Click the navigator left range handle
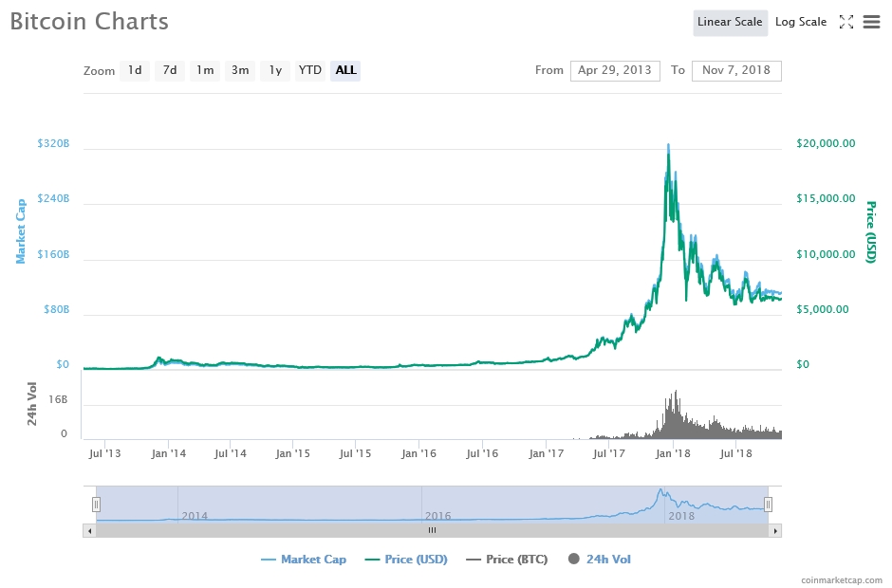The width and height of the screenshot is (892, 588). click(x=96, y=505)
